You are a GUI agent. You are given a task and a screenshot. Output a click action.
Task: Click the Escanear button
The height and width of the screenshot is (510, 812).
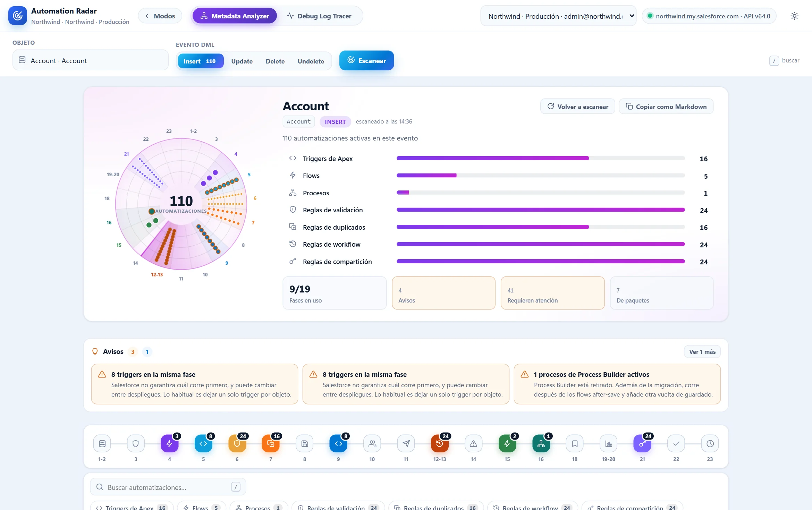tap(366, 60)
